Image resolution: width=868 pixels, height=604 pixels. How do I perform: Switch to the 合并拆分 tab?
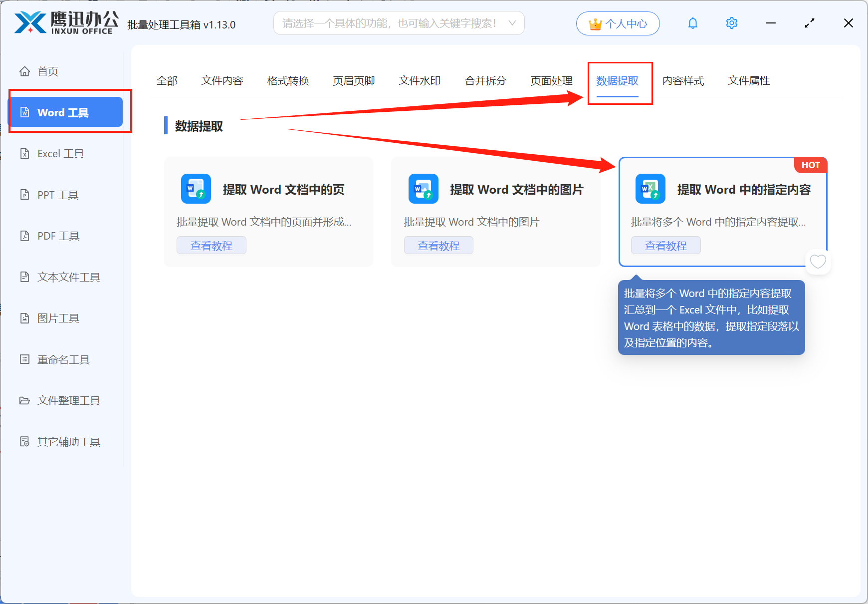(485, 80)
